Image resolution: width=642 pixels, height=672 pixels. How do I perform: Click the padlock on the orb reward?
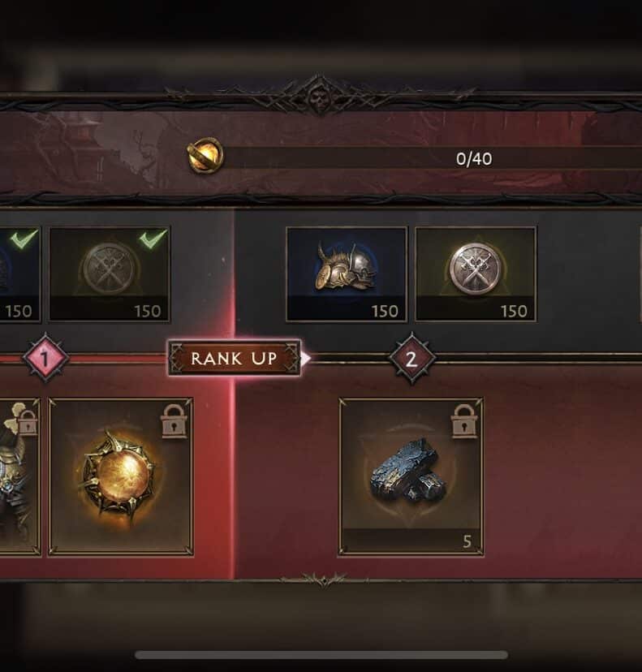(174, 421)
